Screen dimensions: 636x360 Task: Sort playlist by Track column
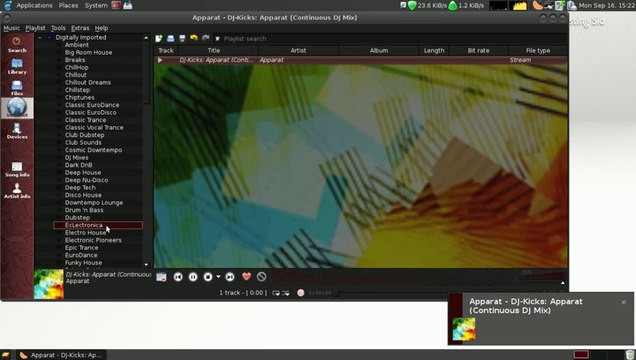[165, 51]
